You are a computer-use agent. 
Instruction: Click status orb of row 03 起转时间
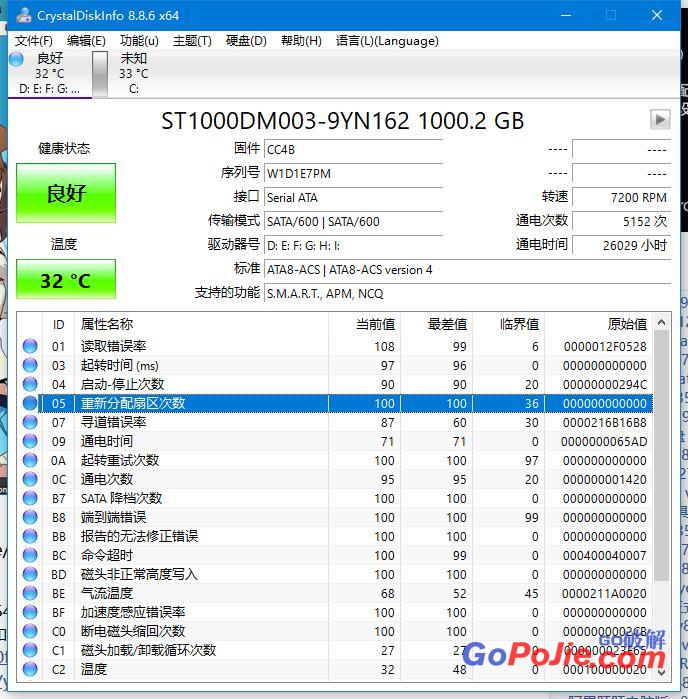[x=30, y=365]
